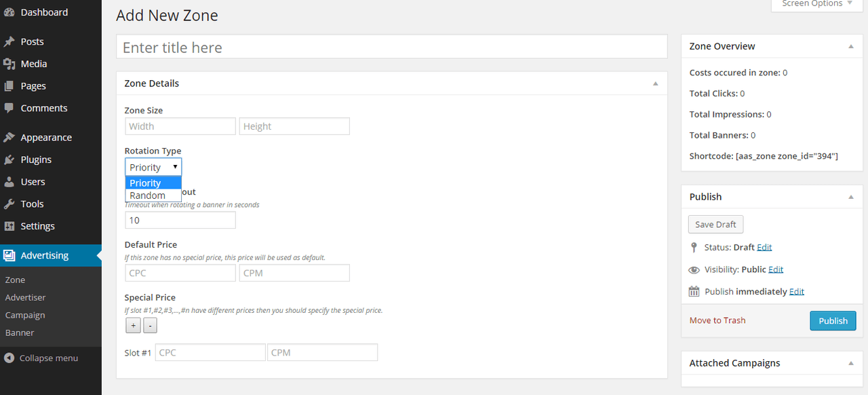
Task: Click the Tools wrench icon
Action: pyautogui.click(x=9, y=204)
